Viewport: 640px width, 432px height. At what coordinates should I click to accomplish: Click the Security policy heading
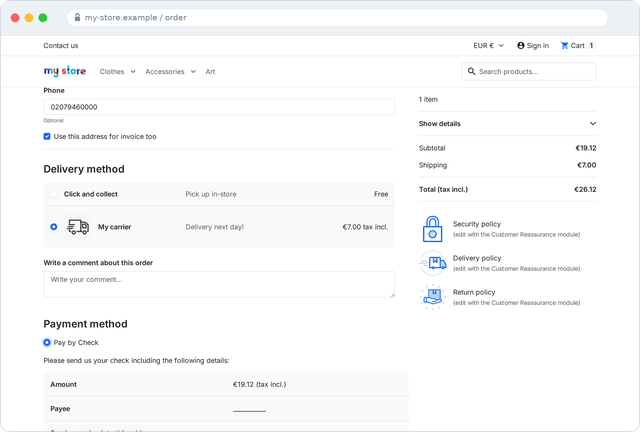[x=477, y=224]
